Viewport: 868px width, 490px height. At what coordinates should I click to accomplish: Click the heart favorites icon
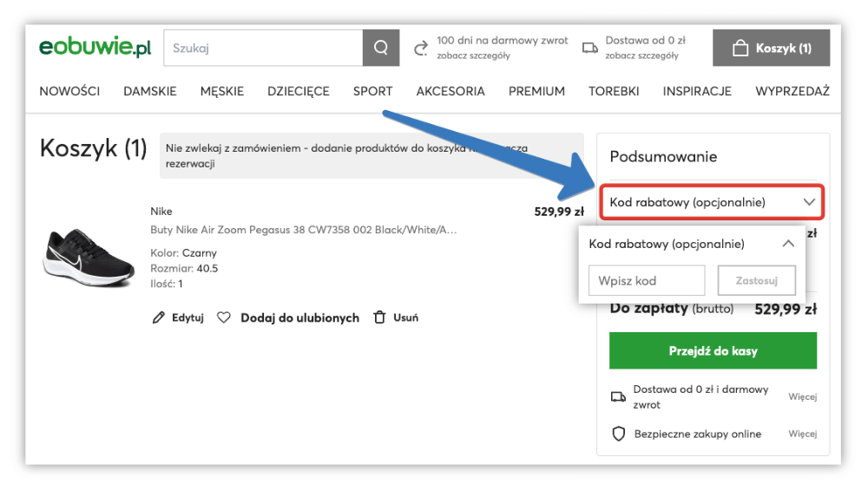click(224, 318)
